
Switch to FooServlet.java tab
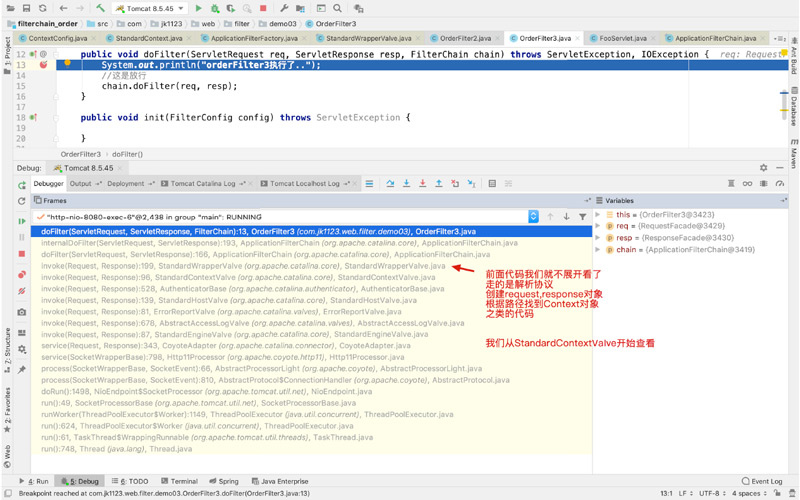(x=623, y=38)
